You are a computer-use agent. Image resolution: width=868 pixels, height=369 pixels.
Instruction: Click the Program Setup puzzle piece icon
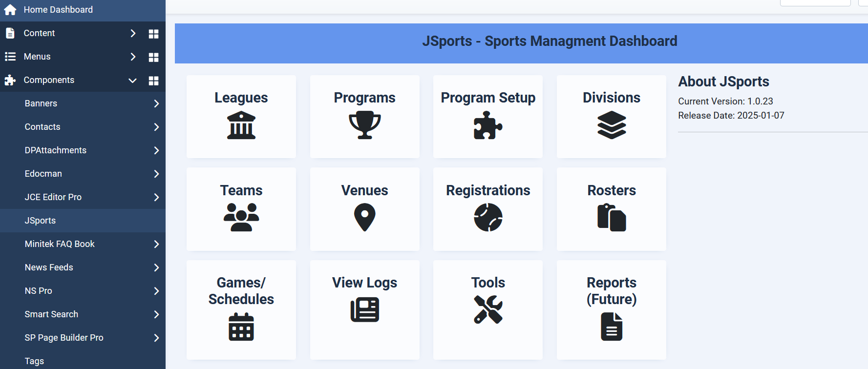[x=488, y=125]
